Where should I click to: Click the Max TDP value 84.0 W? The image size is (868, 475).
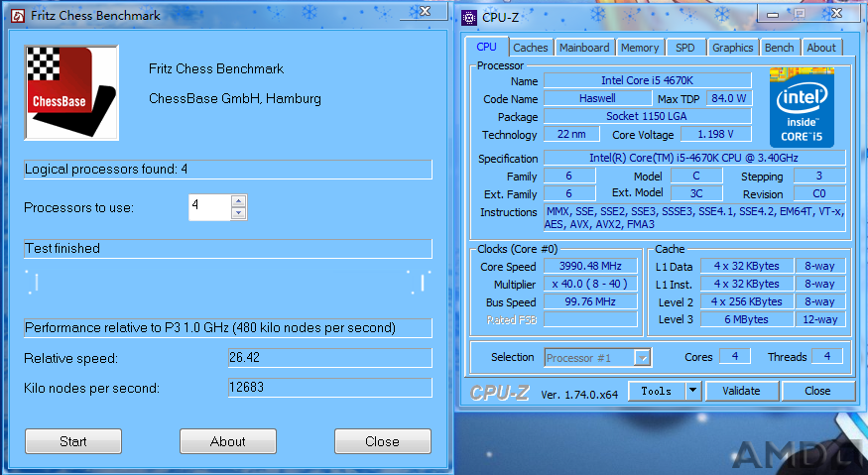[728, 98]
